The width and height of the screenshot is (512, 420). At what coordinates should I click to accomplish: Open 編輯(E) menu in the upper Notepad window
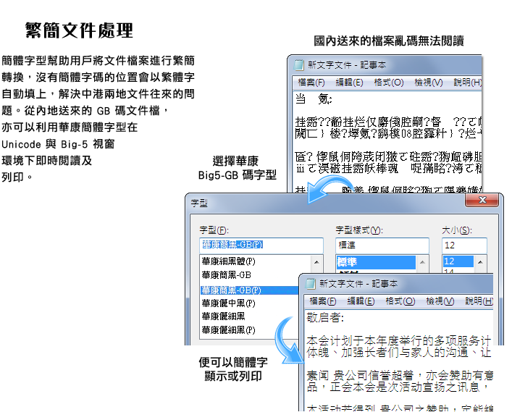click(349, 83)
